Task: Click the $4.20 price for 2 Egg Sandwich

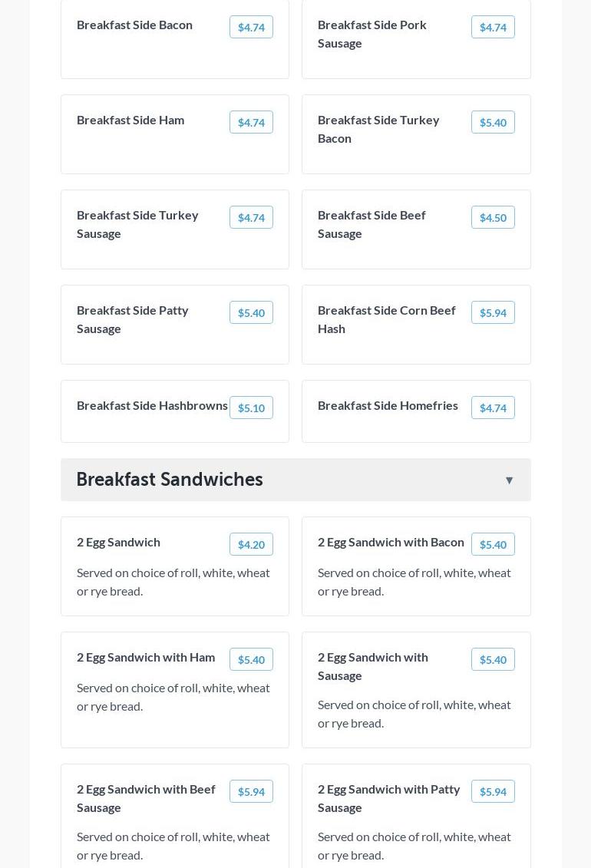Action: [x=251, y=545]
